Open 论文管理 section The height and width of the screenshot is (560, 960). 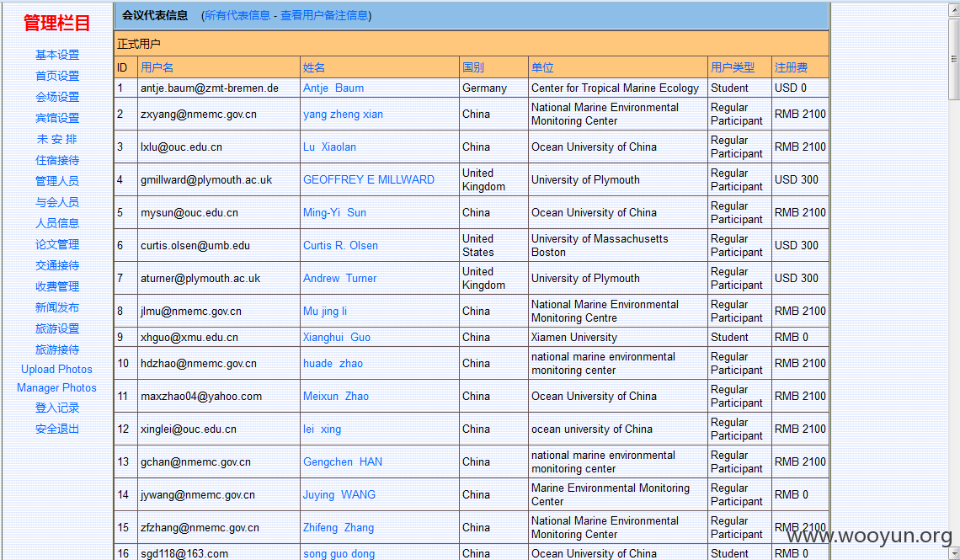pyautogui.click(x=57, y=244)
